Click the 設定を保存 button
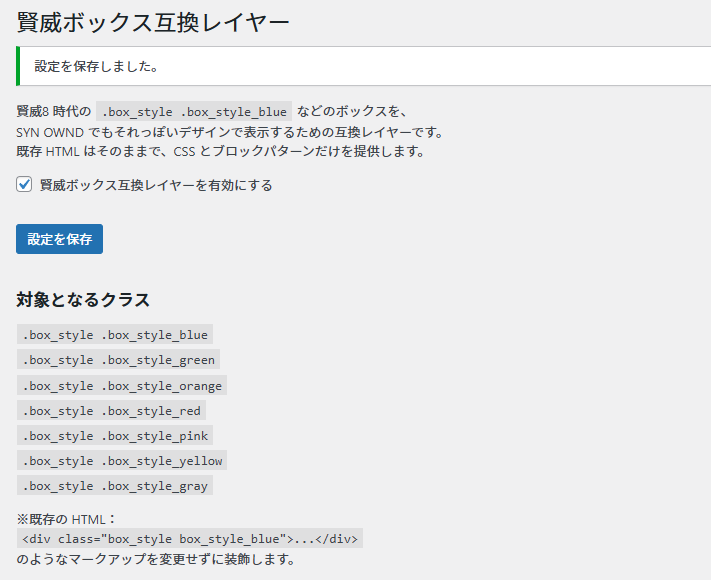This screenshot has height=580, width=711. click(x=59, y=239)
